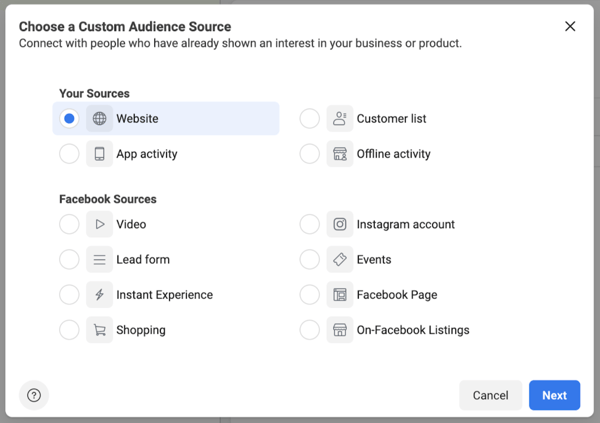Click the phone icon for App activity
This screenshot has height=423, width=600.
(99, 154)
